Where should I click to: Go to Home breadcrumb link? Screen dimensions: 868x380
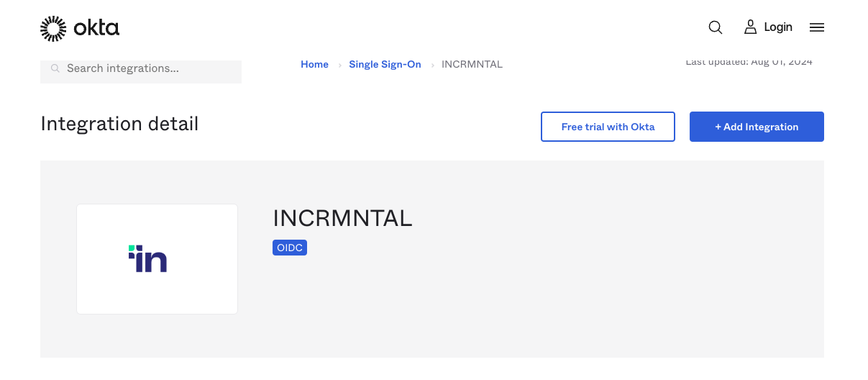[x=314, y=65]
